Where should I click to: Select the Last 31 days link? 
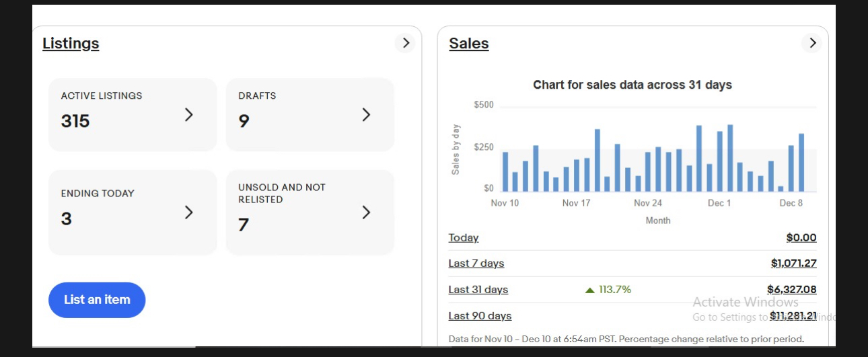click(478, 290)
